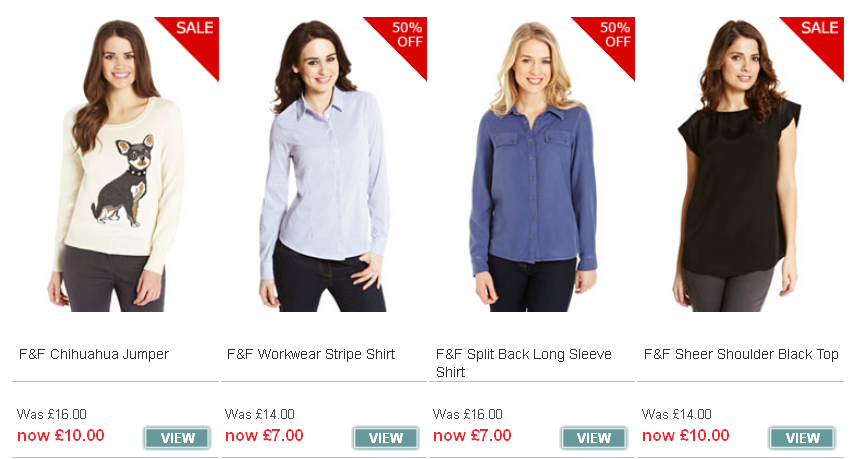View the F&F Chihuahua Jumper
This screenshot has width=851, height=459.
pyautogui.click(x=177, y=438)
